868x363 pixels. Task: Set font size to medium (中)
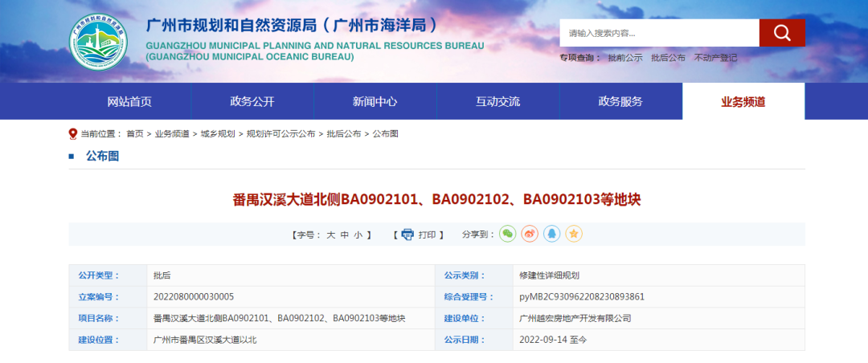click(x=344, y=235)
